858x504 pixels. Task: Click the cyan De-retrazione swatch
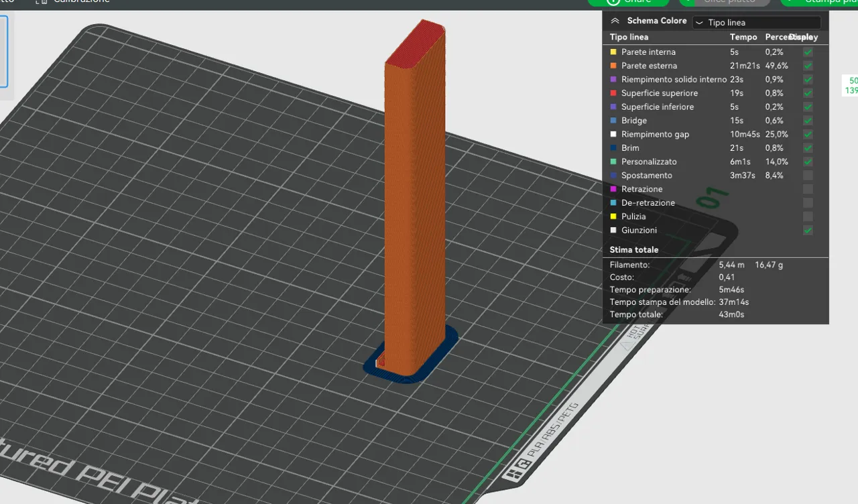pos(613,203)
